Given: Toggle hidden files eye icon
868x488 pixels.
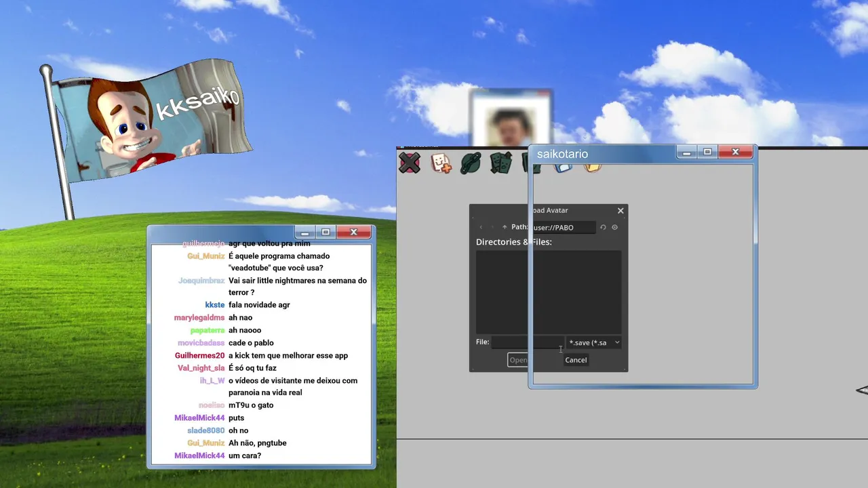Looking at the screenshot, I should (x=615, y=227).
